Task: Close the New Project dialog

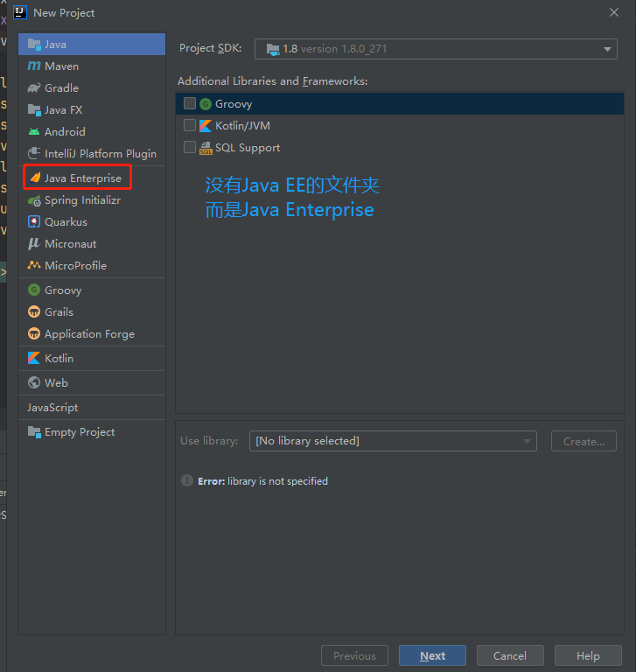Action: pyautogui.click(x=614, y=12)
